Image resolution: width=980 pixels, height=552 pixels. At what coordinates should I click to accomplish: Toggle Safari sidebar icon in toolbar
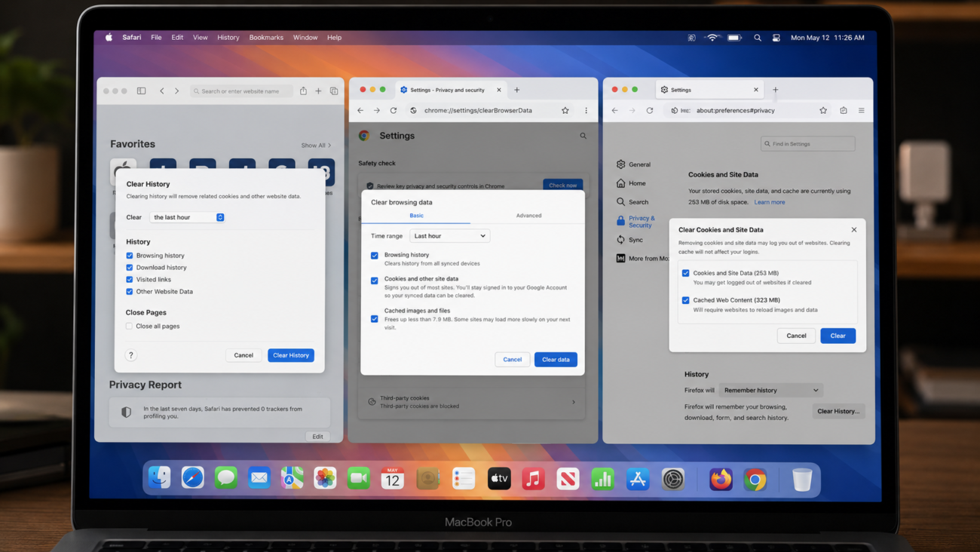click(x=141, y=91)
